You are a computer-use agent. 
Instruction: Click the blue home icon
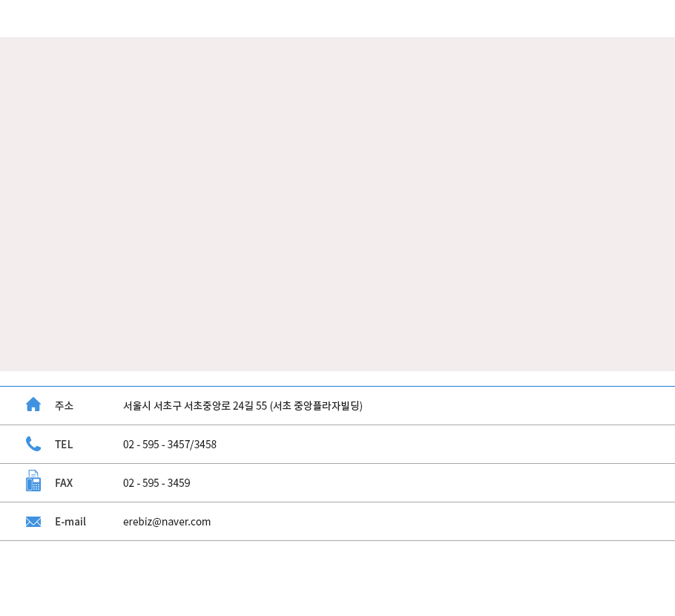pyautogui.click(x=33, y=404)
